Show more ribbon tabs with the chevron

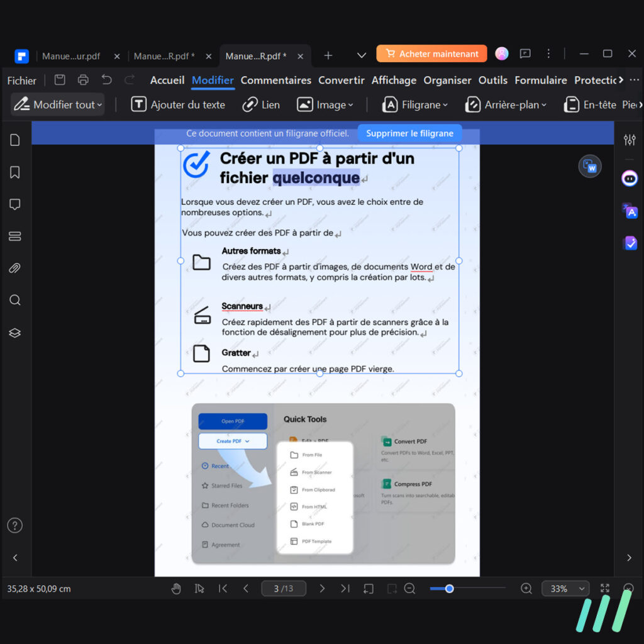coord(621,80)
